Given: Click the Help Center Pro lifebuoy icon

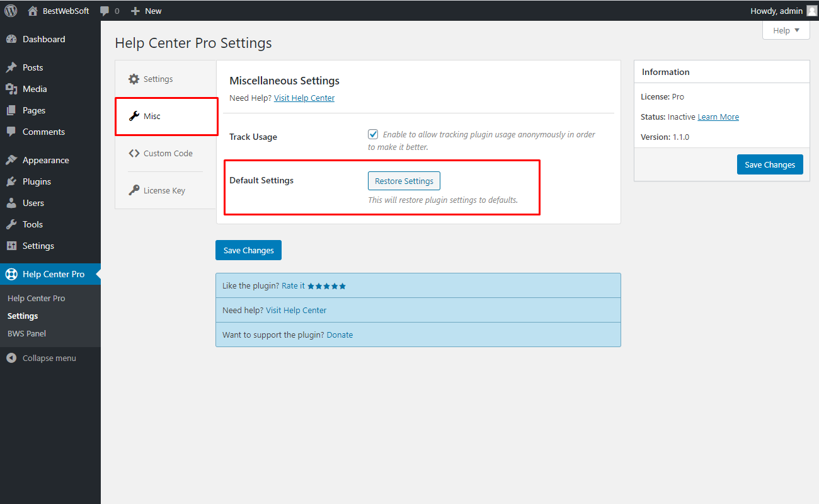Looking at the screenshot, I should point(11,274).
